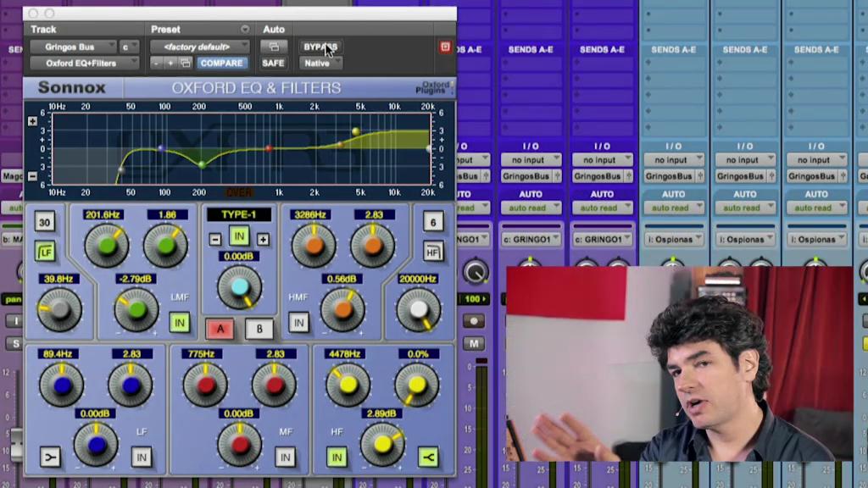Enable the HMF band IN button
The height and width of the screenshot is (488, 868).
coord(298,323)
